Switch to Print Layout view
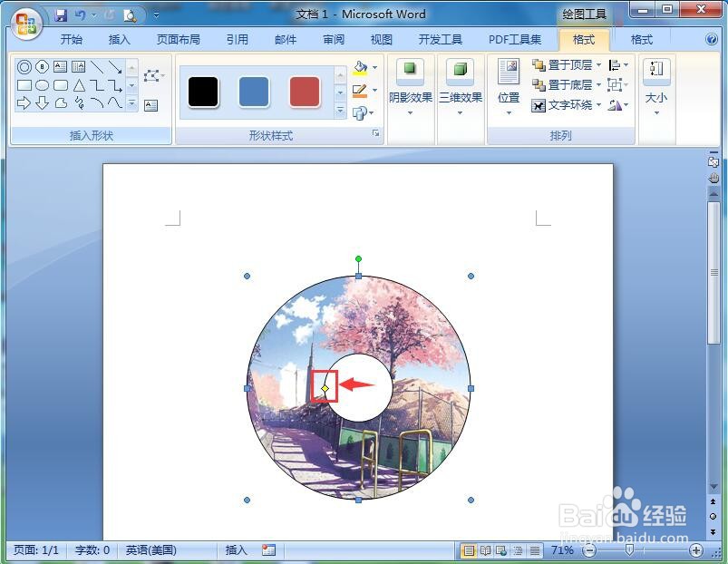This screenshot has width=728, height=564. pos(469,550)
